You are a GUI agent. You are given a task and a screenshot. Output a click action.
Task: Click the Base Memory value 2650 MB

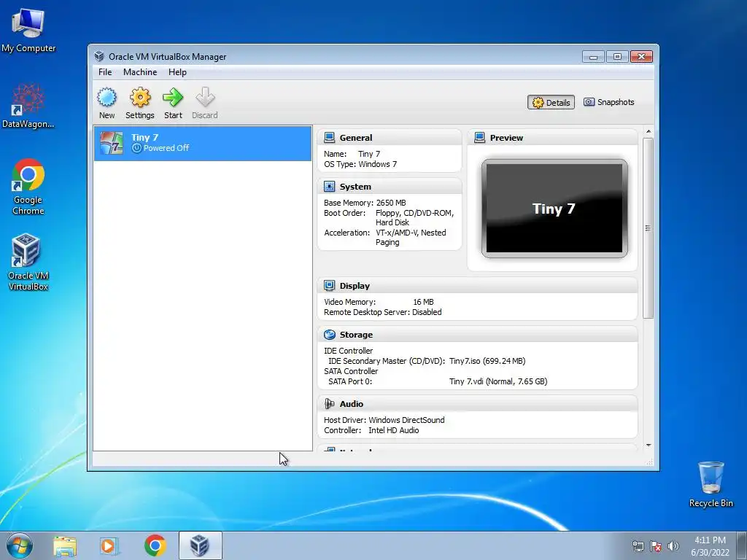coord(391,203)
